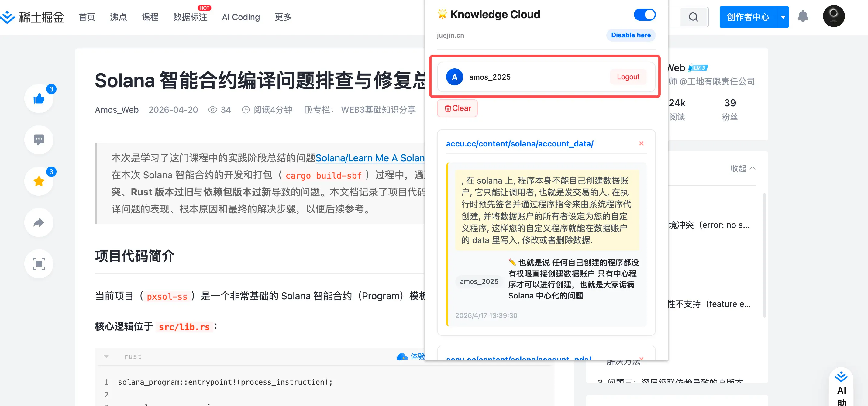The image size is (868, 406).
Task: Open the accu.cc account_data link
Action: click(x=520, y=143)
